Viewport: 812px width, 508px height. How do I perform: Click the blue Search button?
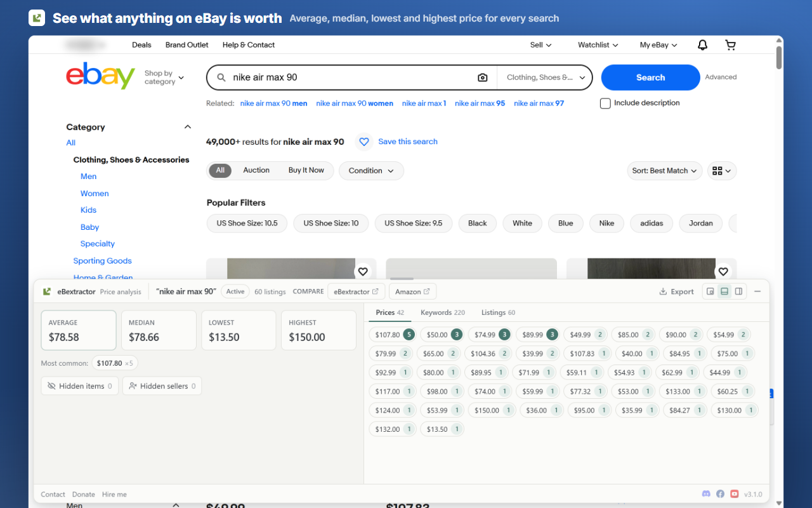[650, 77]
